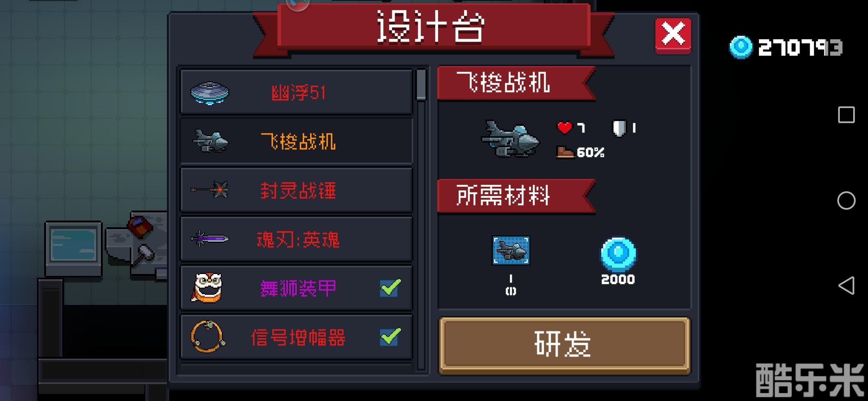
Task: Click the blue gem cost icon above 2000
Action: (618, 254)
